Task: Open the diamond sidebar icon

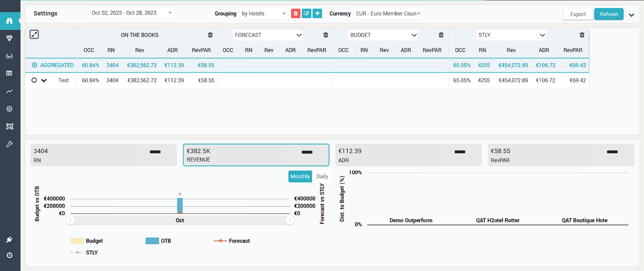Action: (9, 38)
